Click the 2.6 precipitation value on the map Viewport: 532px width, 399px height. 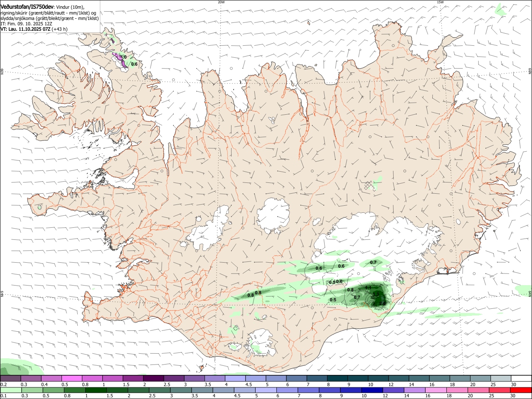pyautogui.click(x=382, y=304)
